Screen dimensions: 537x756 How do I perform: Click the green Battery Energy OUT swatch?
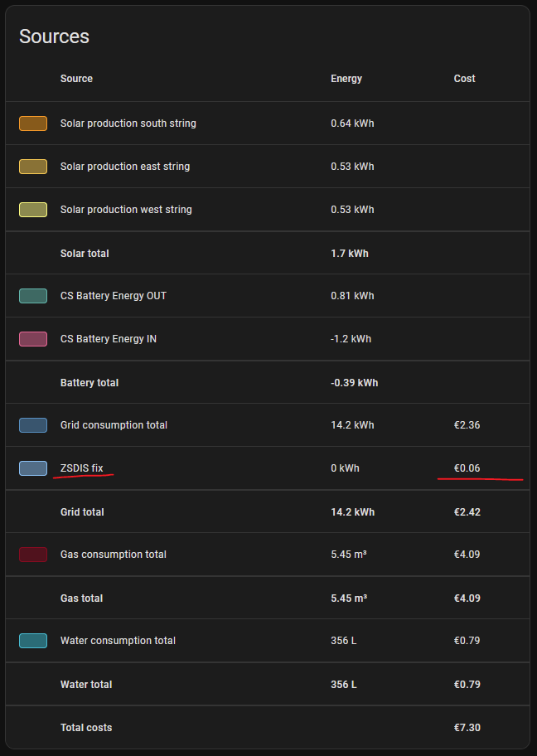(x=33, y=296)
